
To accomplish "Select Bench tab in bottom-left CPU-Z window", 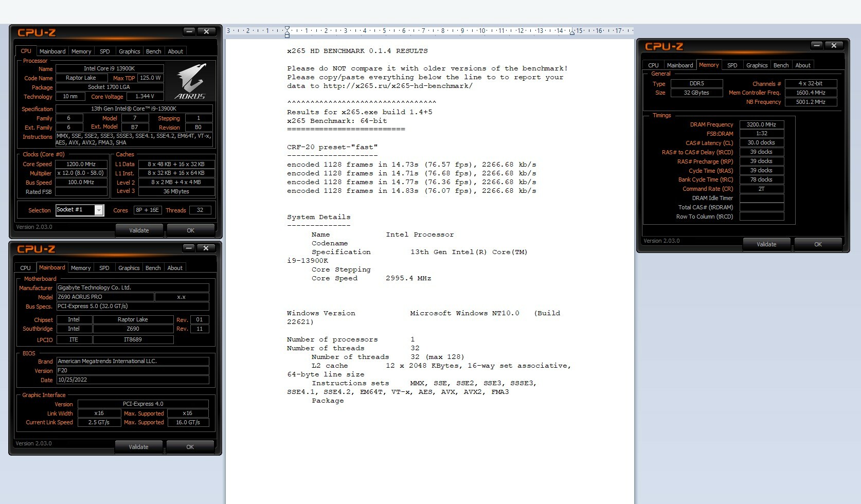I will [153, 268].
